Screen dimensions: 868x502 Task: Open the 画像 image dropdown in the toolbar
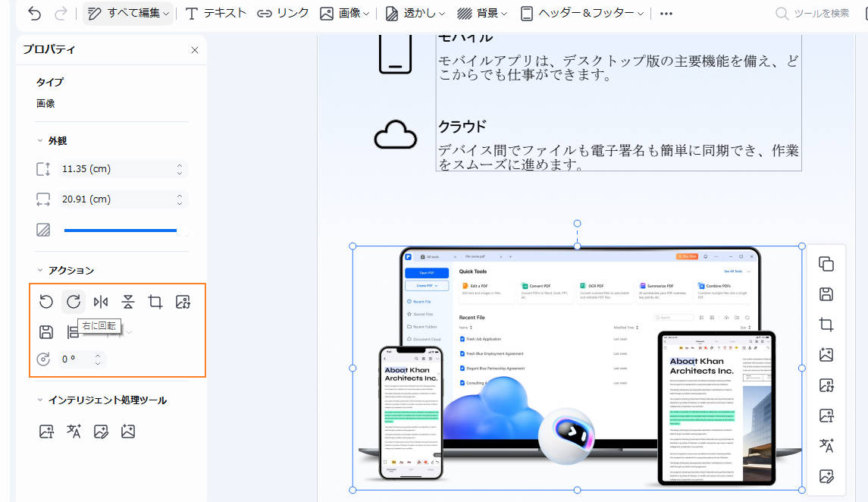coord(345,13)
